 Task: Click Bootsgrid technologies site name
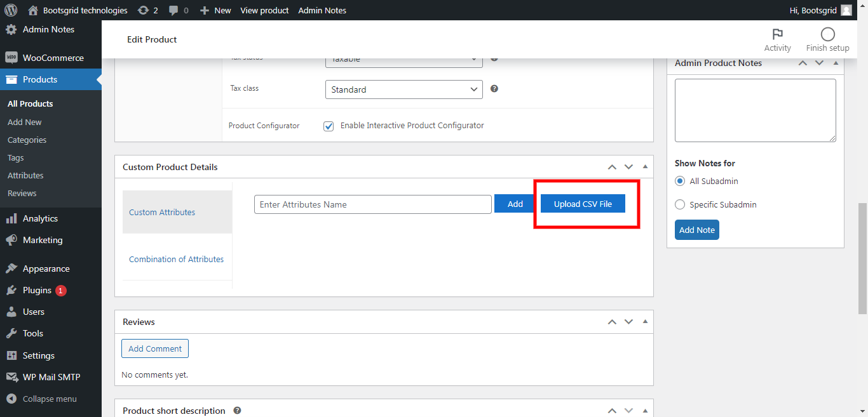click(85, 10)
